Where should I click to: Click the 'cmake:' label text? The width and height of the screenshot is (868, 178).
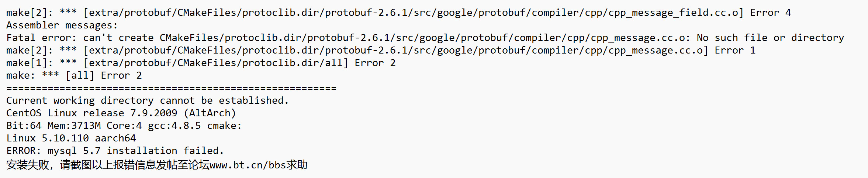225,126
